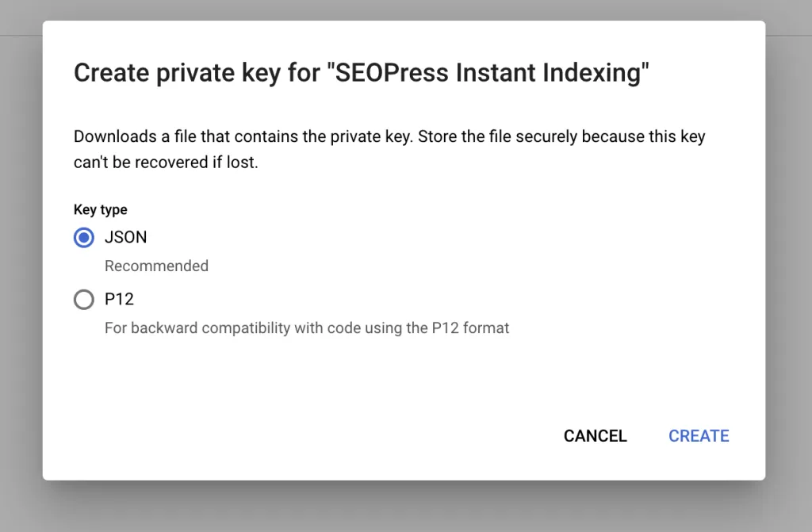Screen dimensions: 812x532
Task: Select the JSON key type radio button
Action: tap(83, 238)
